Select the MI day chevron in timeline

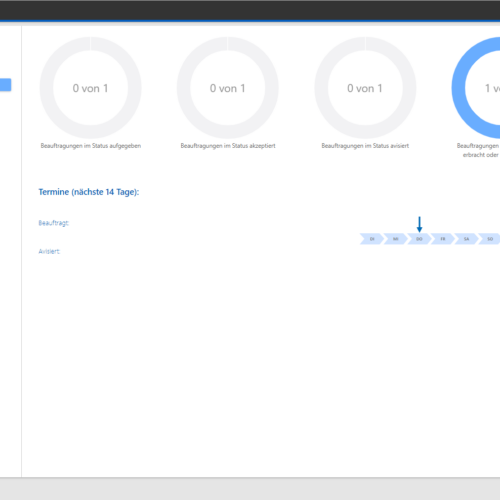[x=395, y=239]
